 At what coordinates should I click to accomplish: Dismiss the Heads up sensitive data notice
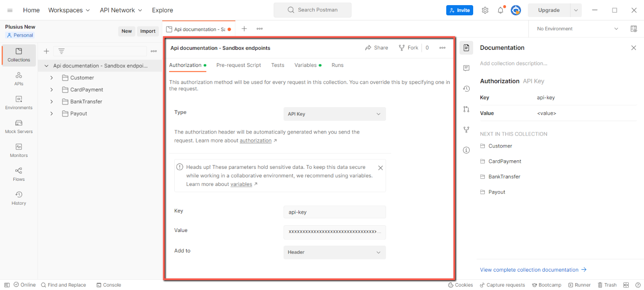(x=381, y=168)
